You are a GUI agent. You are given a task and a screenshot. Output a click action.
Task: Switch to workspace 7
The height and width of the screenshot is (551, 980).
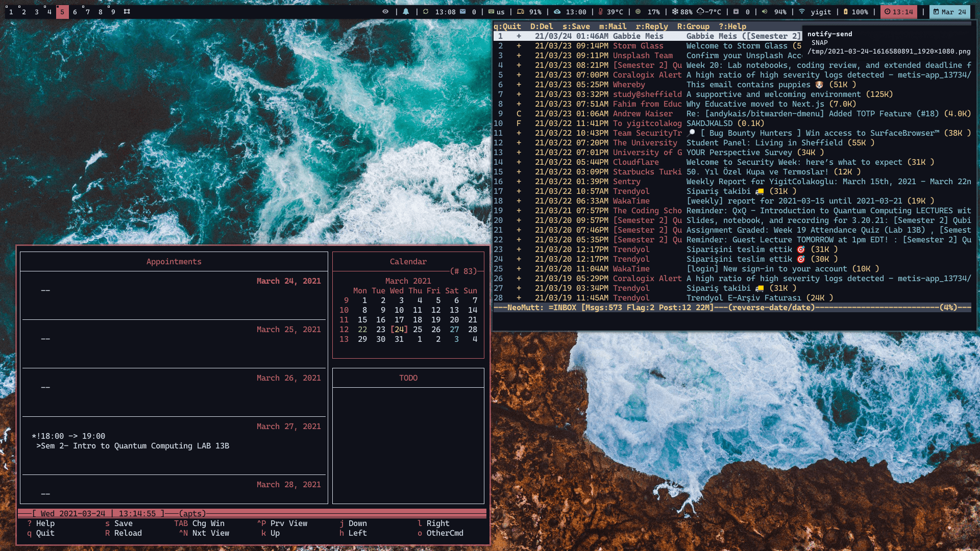tap(88, 12)
